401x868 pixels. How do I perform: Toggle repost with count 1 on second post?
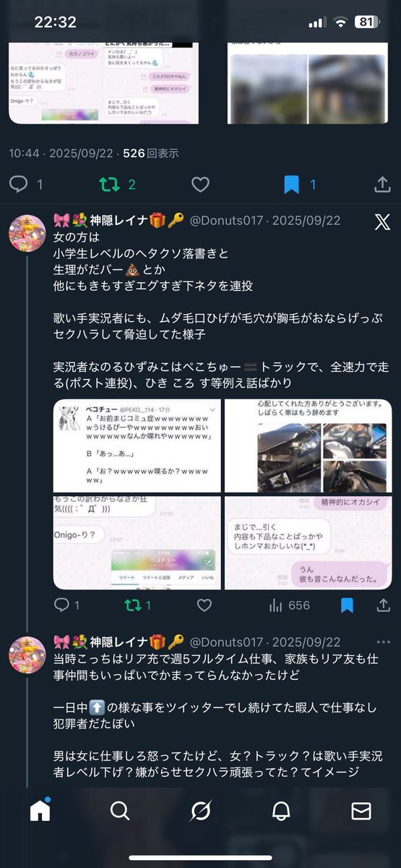[x=137, y=605]
